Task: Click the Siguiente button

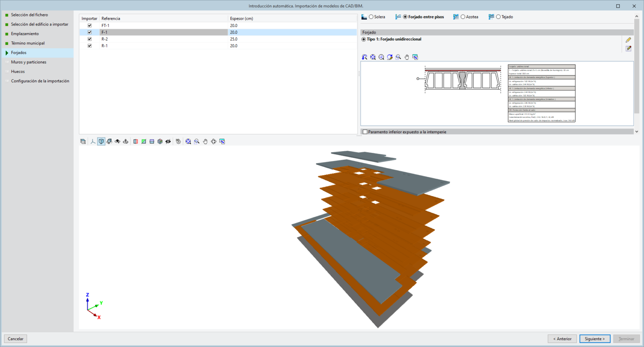Action: [x=595, y=339]
